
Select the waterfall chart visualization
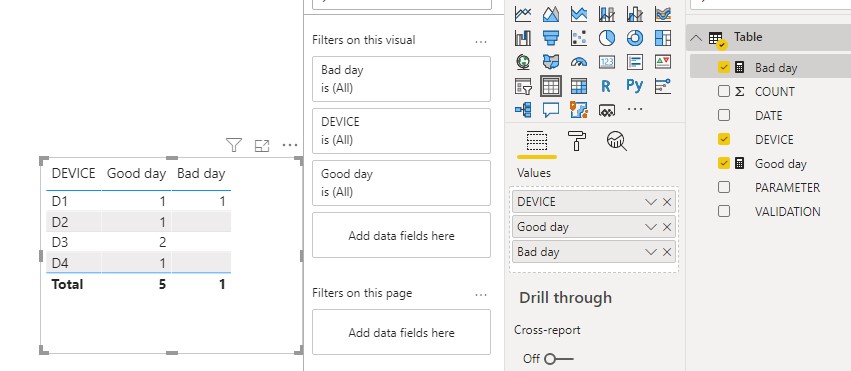523,37
